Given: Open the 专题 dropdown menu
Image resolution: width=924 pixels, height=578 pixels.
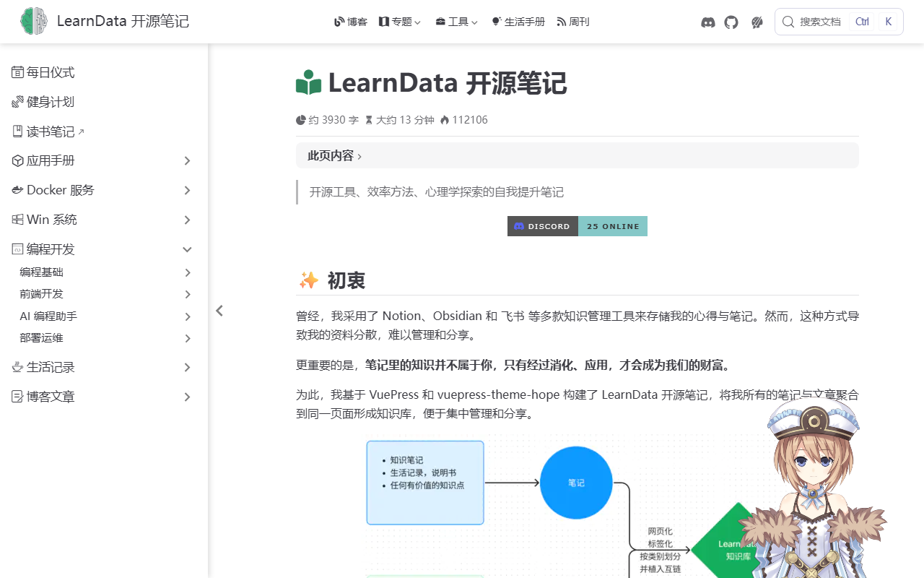Looking at the screenshot, I should point(399,22).
